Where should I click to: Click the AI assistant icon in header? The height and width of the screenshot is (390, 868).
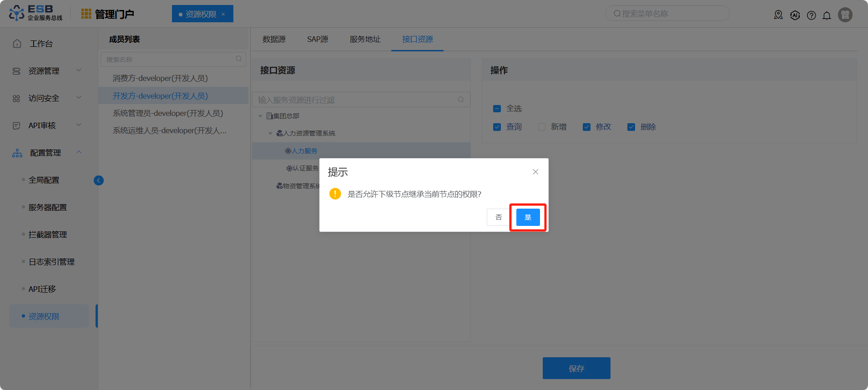tap(795, 15)
